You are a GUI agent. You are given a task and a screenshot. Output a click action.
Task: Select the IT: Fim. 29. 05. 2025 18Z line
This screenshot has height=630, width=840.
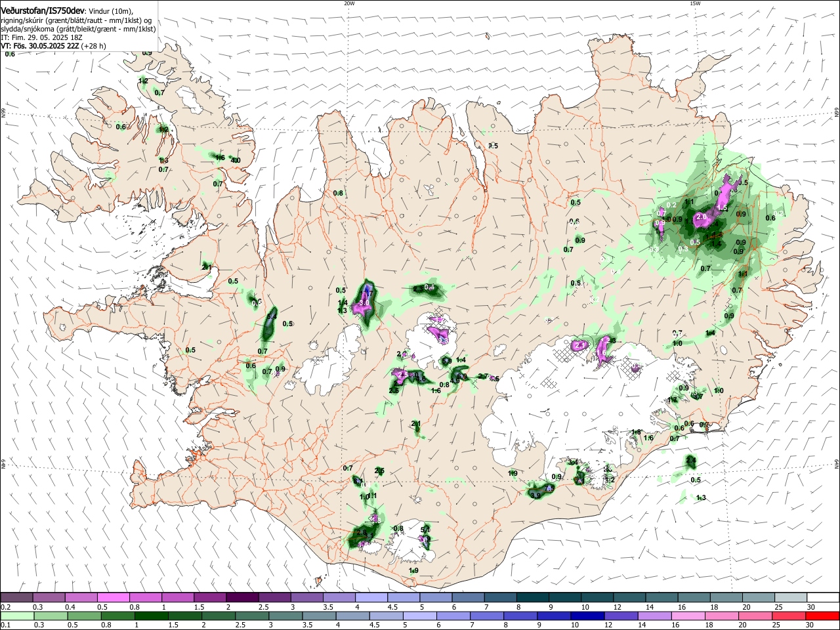(x=41, y=37)
